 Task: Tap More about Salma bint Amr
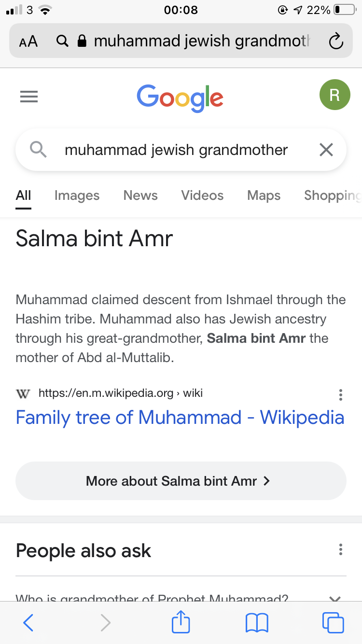coord(181,481)
